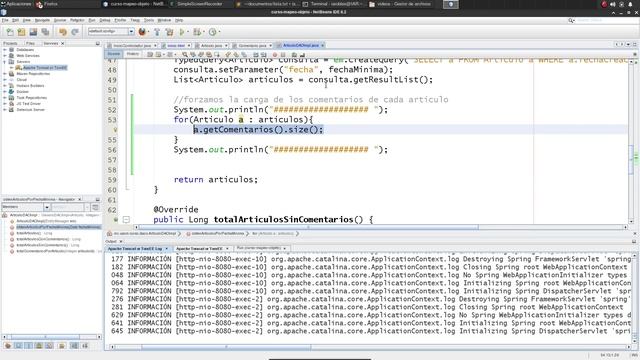The image size is (640, 360).
Task: Click on return articulos statement
Action: pyautogui.click(x=216, y=180)
